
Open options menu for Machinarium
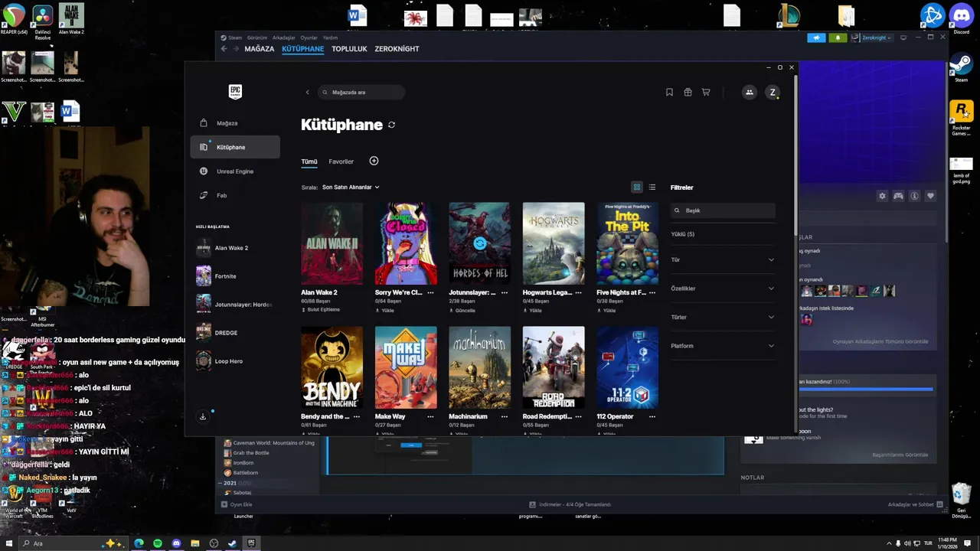(x=504, y=417)
